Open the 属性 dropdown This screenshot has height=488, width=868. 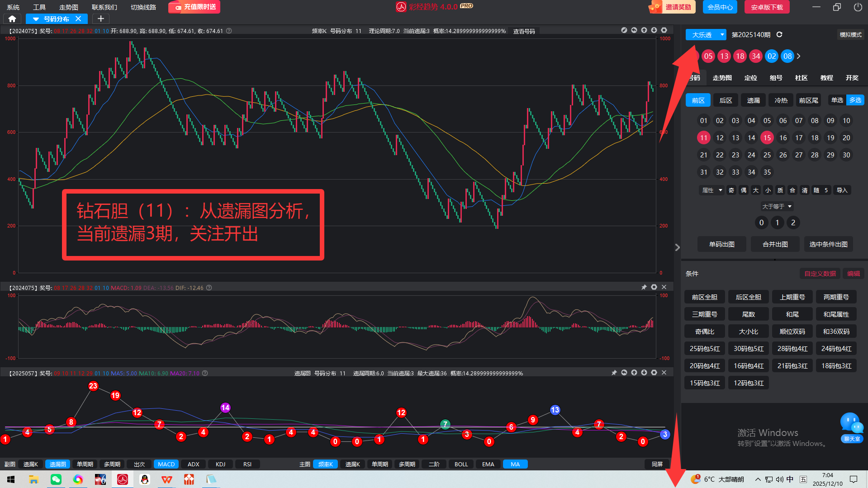click(x=712, y=190)
